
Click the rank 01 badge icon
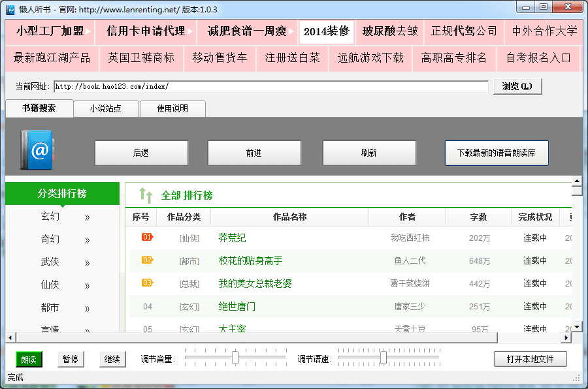click(147, 238)
